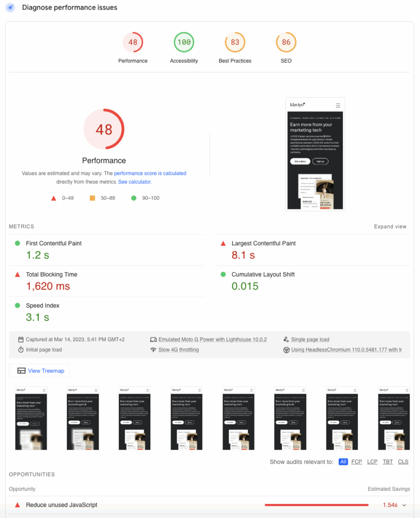This screenshot has width=420, height=518.
Task: Click the orange square 50–89 legend icon
Action: coord(93,198)
